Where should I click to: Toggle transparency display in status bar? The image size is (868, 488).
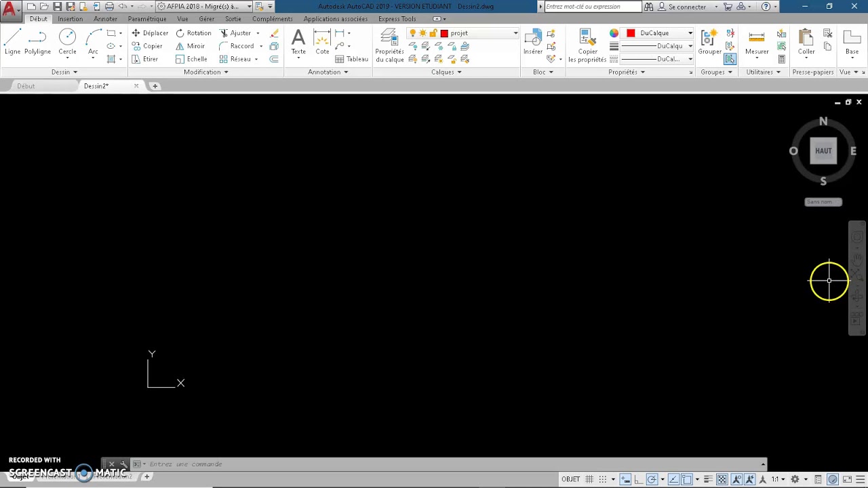(722, 479)
